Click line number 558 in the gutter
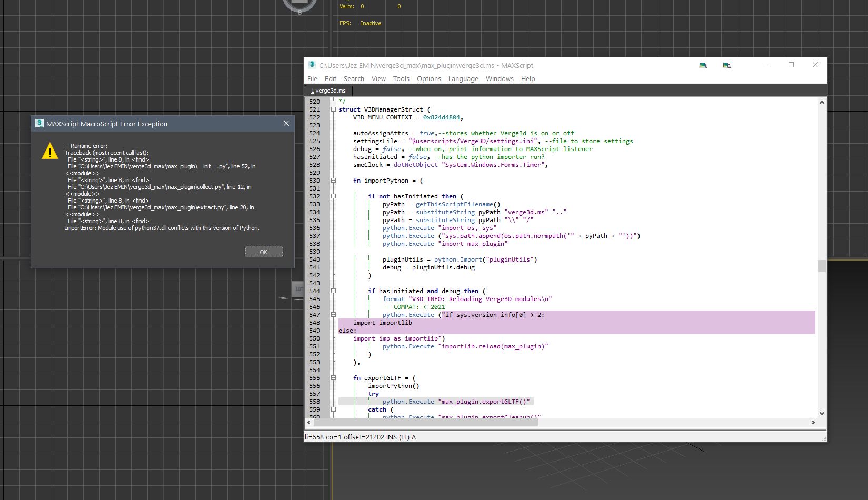The image size is (868, 500). point(314,402)
